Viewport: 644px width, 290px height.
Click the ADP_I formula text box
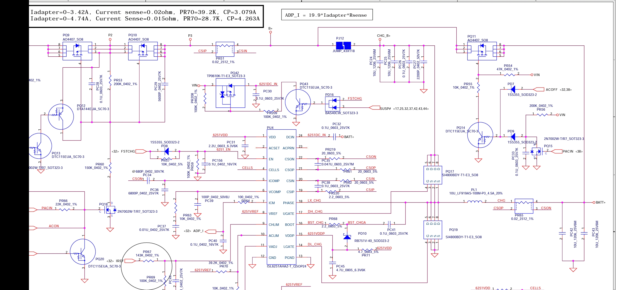(x=327, y=15)
